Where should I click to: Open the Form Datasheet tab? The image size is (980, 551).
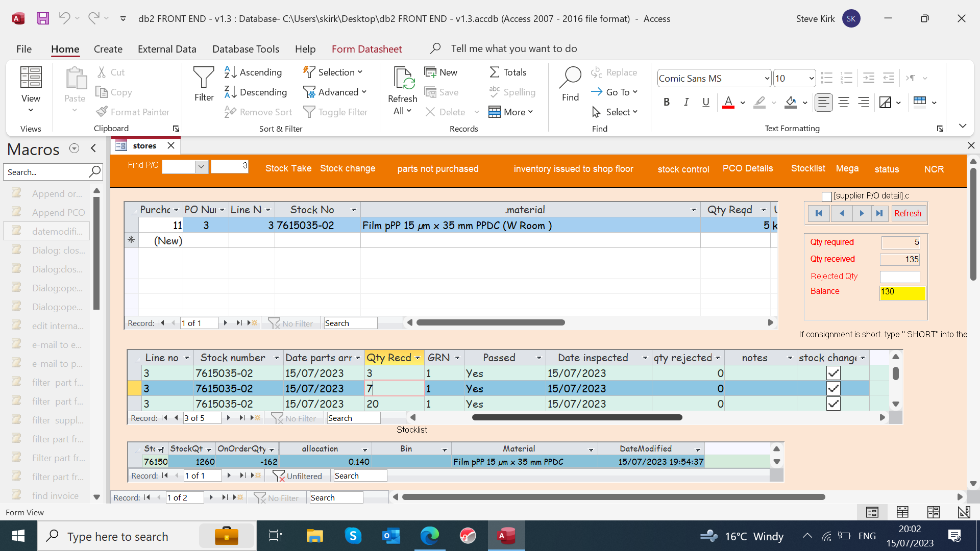click(366, 48)
